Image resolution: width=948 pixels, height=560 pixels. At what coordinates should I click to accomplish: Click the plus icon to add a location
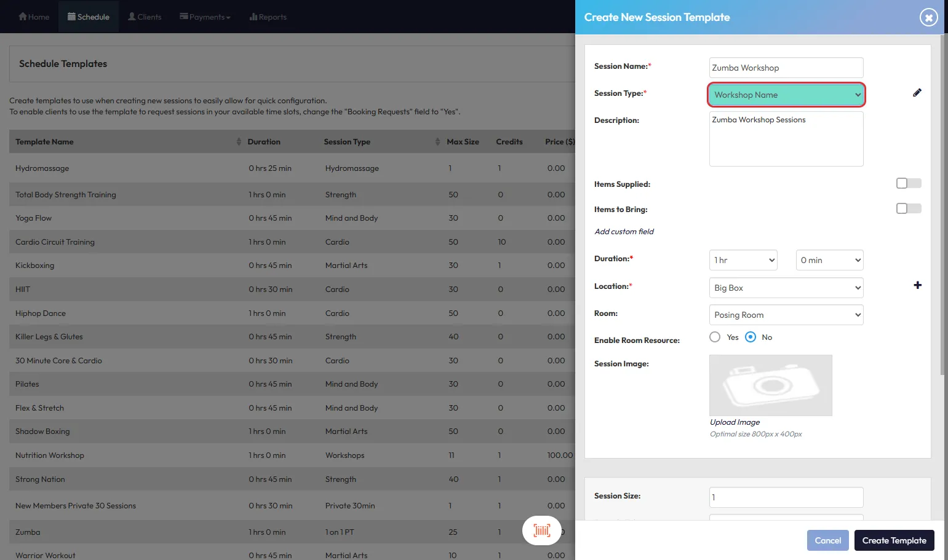click(917, 285)
